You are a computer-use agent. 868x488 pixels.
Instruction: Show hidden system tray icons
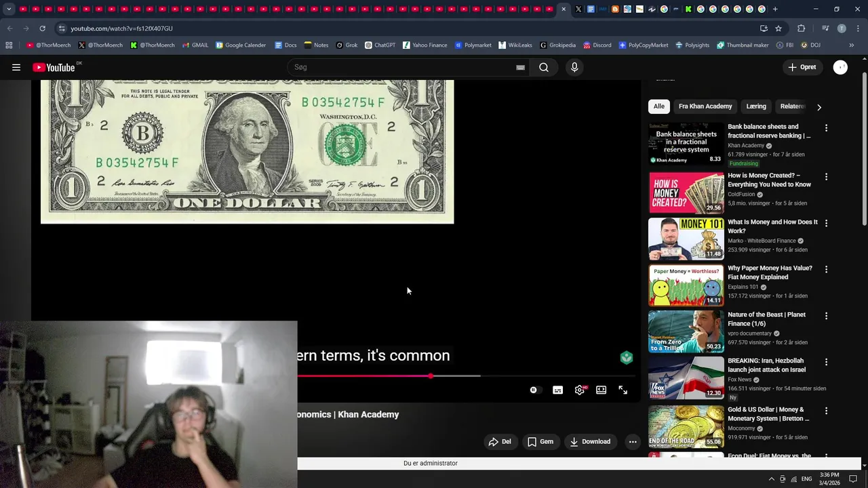(x=771, y=479)
